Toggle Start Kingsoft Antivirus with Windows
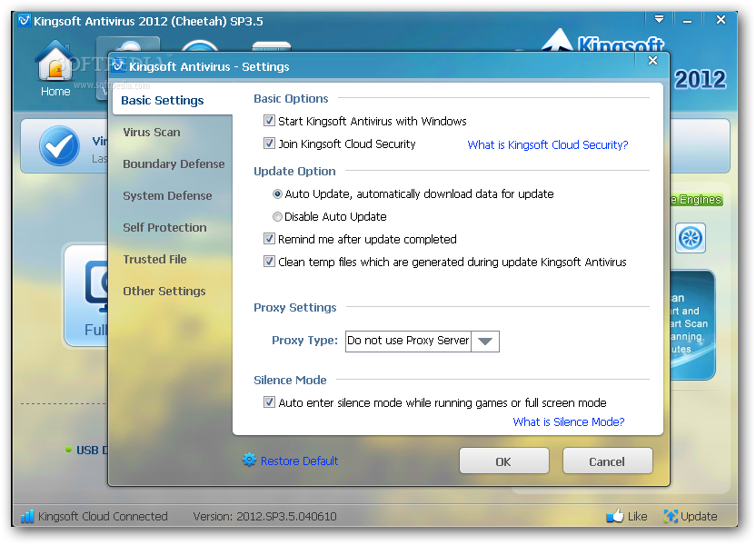This screenshot has width=756, height=545. click(269, 121)
